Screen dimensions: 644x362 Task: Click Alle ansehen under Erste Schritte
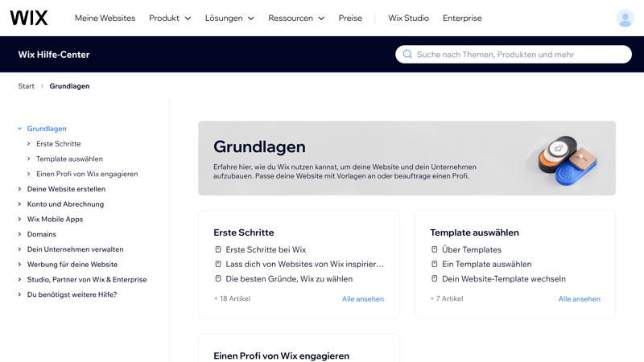[362, 299]
